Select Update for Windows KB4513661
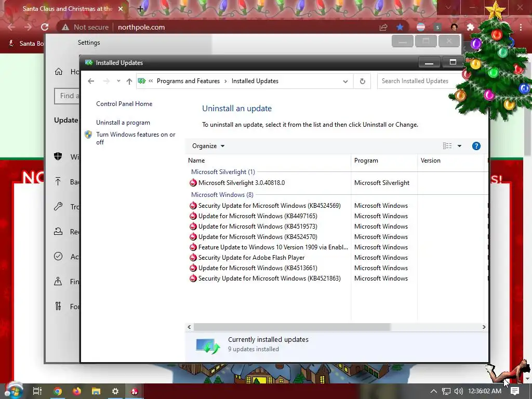 (x=258, y=268)
